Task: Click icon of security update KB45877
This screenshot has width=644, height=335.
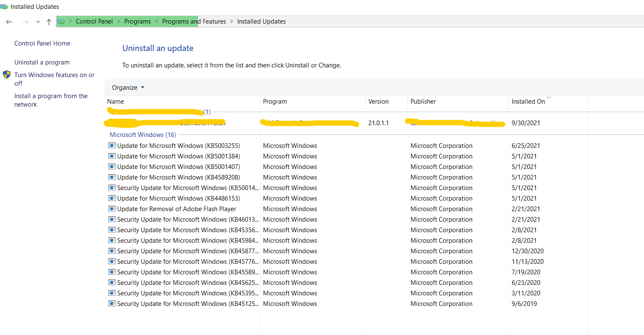Action: [112, 251]
